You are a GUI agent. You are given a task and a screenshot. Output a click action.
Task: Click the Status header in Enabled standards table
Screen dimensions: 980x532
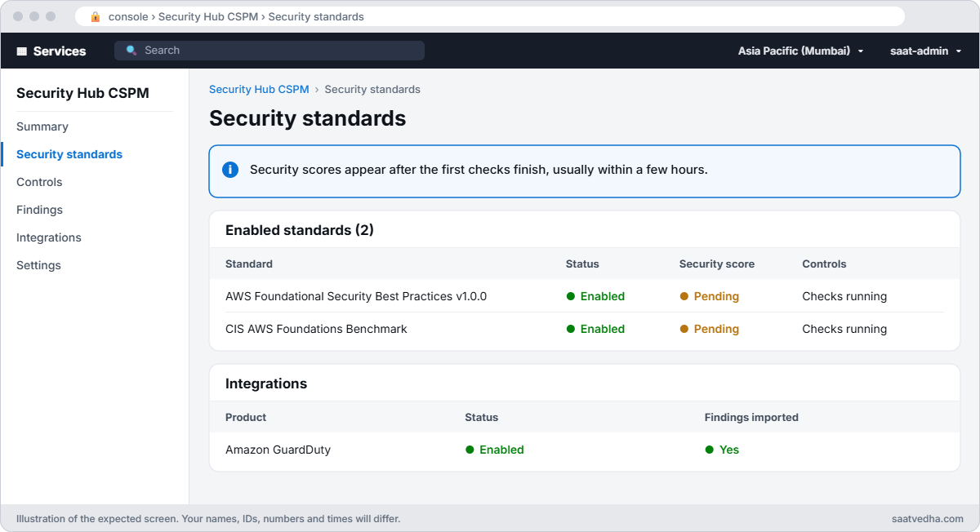click(582, 264)
